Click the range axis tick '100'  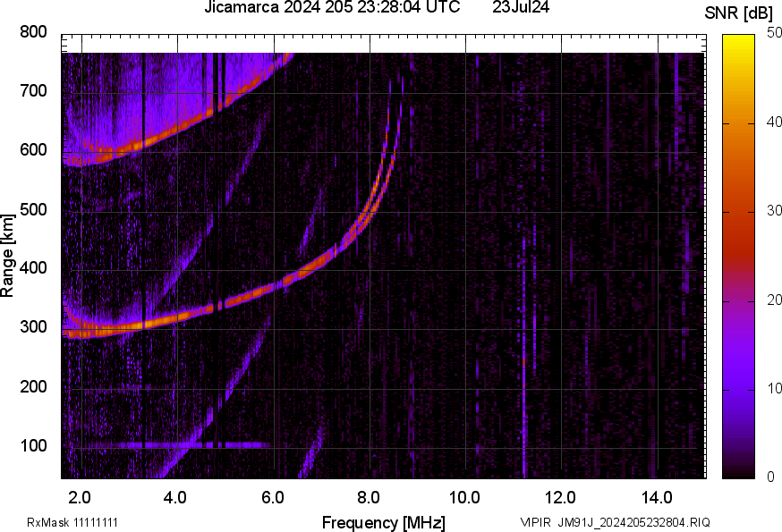(33, 445)
